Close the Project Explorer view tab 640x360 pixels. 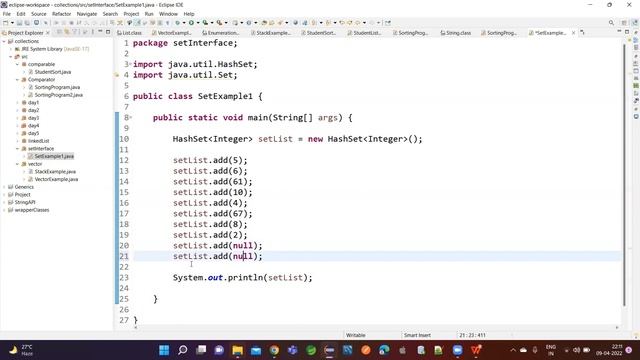pyautogui.click(x=48, y=33)
